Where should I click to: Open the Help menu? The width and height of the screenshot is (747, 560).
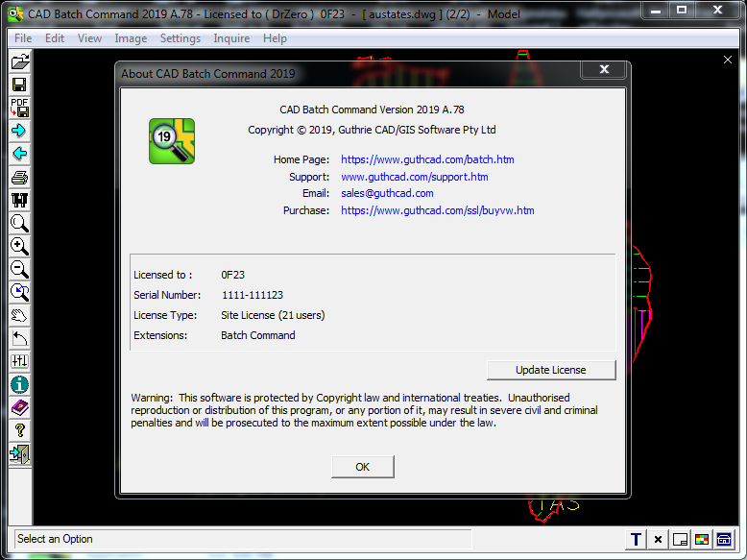[275, 38]
